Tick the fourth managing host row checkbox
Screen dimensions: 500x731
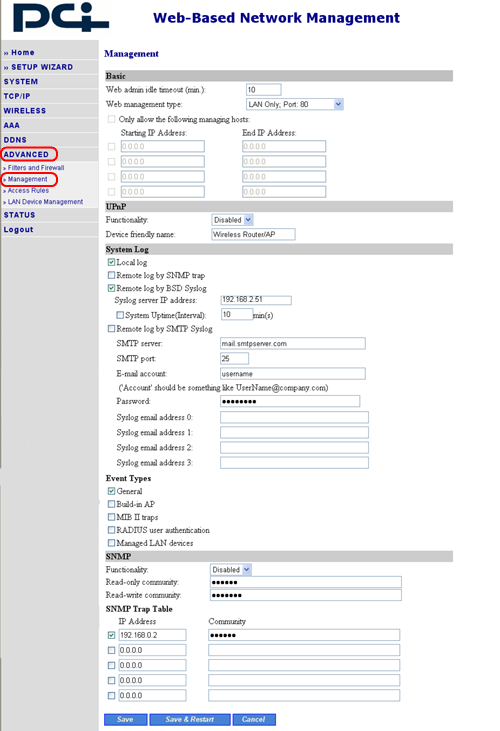[111, 192]
